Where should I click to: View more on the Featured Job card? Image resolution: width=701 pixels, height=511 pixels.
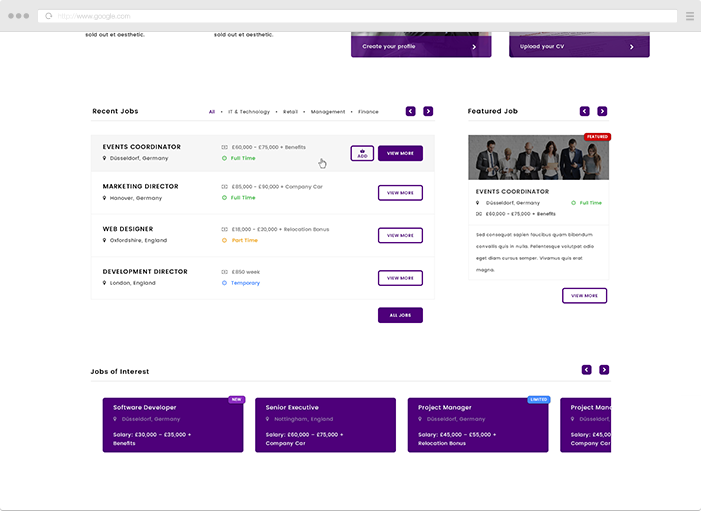pos(584,296)
